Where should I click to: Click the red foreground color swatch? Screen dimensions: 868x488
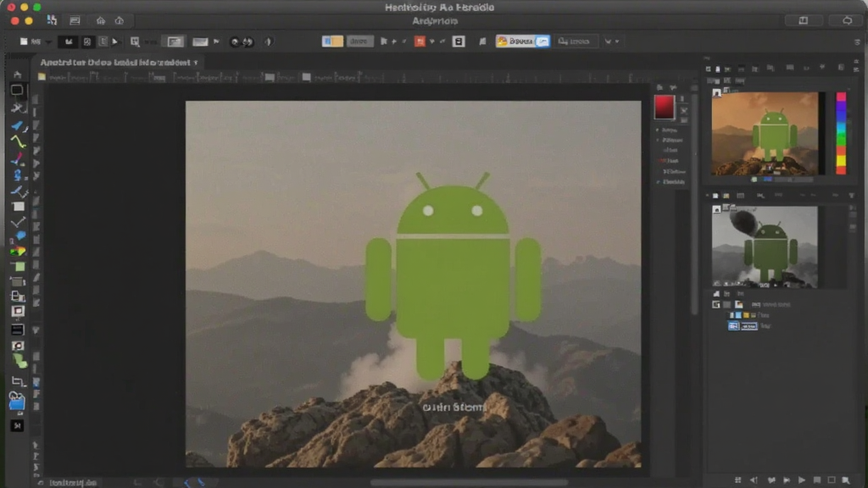click(665, 107)
